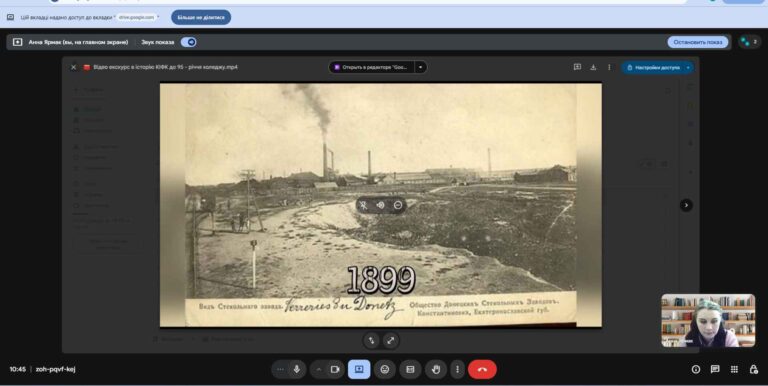Image resolution: width=768 pixels, height=386 pixels.
Task: Toggle the microphone button
Action: pyautogui.click(x=297, y=369)
